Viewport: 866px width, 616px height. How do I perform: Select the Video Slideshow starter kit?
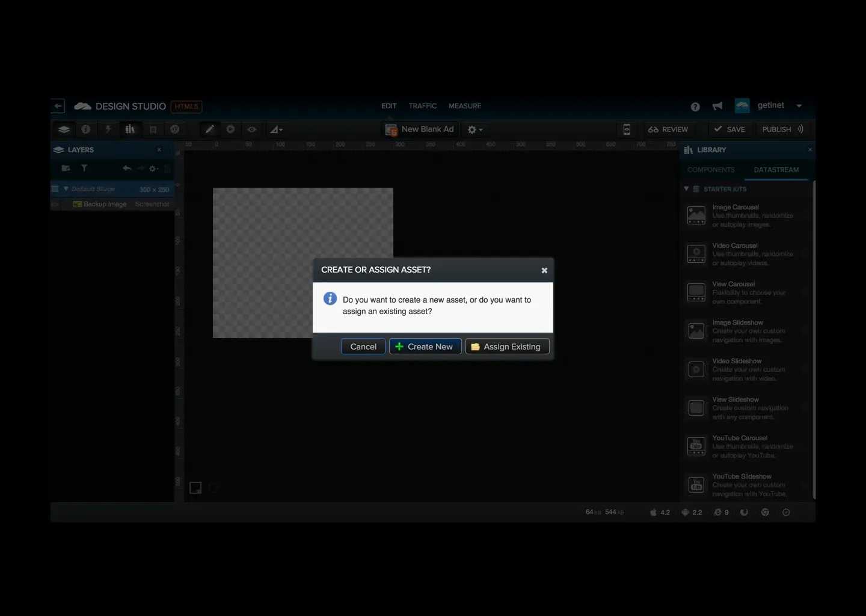click(746, 369)
